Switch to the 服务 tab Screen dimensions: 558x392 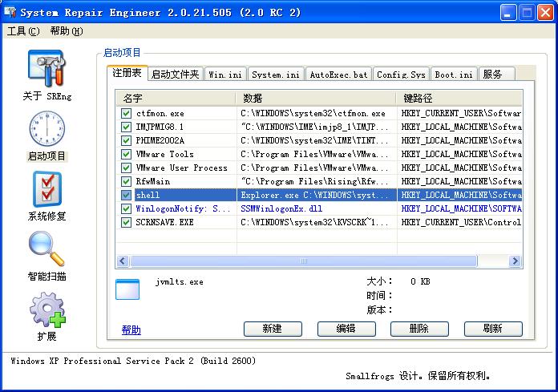tap(496, 75)
